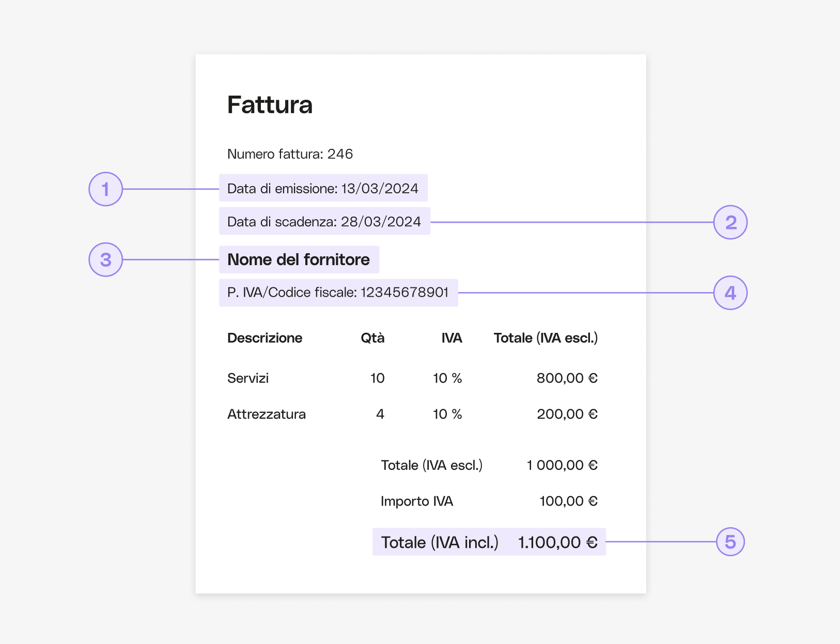This screenshot has height=644, width=840.
Task: Select the Nome del fornitore heading
Action: click(299, 259)
